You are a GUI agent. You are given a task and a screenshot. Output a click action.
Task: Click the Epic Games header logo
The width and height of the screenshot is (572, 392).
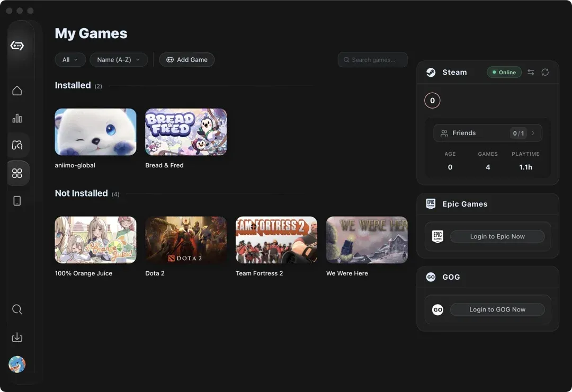coord(431,203)
